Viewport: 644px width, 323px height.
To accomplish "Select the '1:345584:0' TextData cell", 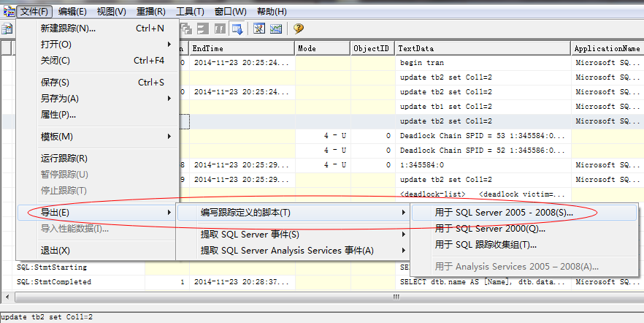I will click(483, 165).
